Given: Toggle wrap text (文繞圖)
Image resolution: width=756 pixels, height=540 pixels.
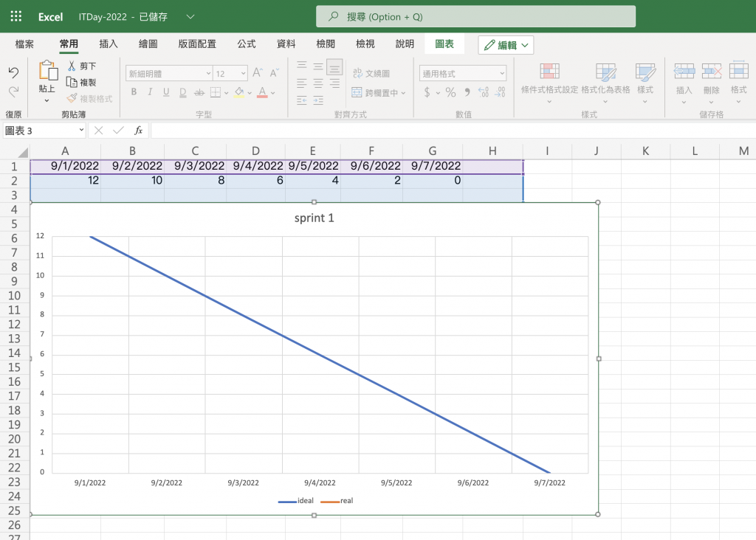Looking at the screenshot, I should pos(371,73).
